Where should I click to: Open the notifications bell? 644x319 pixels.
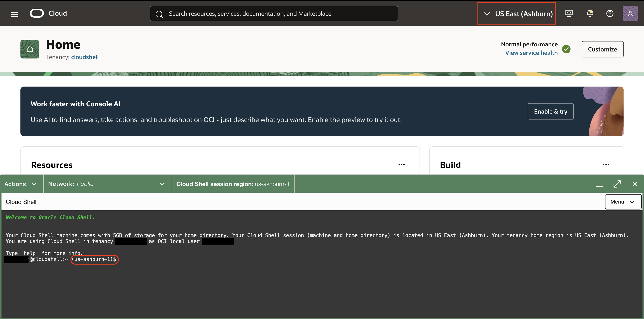(590, 13)
